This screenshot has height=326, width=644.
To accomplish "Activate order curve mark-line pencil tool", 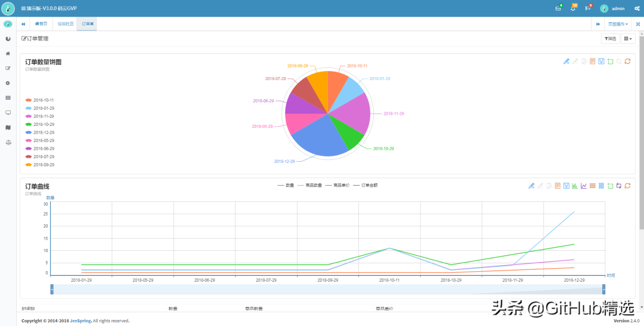I will point(531,186).
